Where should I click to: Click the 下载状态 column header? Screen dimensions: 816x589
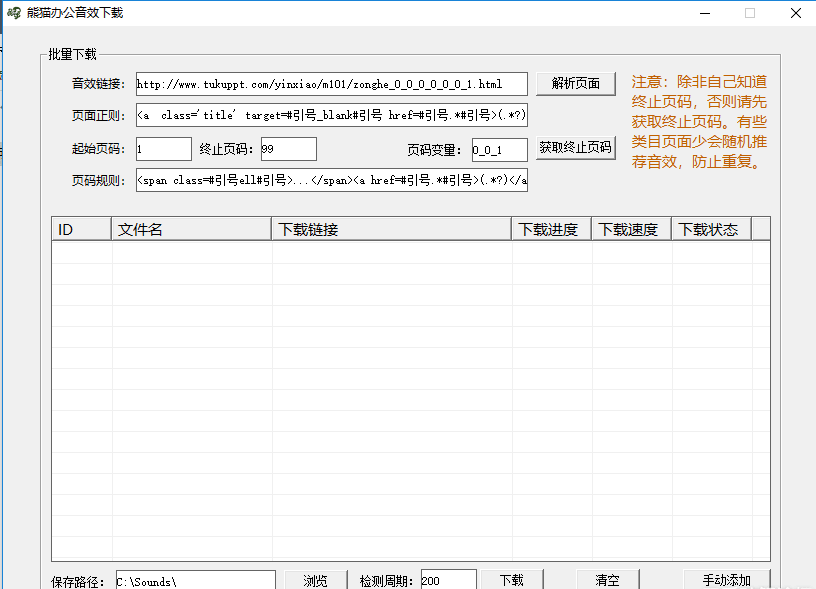(x=711, y=229)
